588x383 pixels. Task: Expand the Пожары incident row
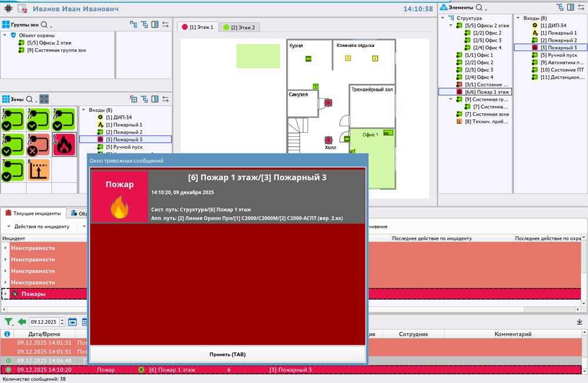5,294
